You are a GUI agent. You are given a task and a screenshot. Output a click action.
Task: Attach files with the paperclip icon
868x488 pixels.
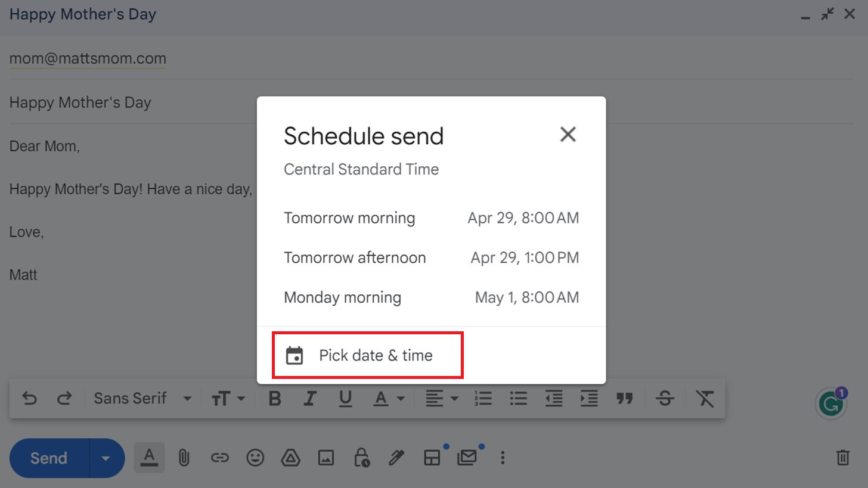(x=184, y=458)
